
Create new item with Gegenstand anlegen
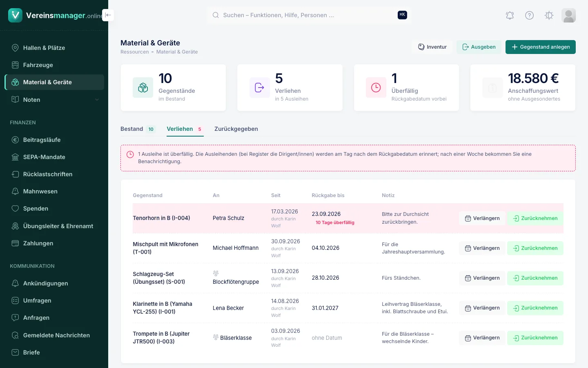[541, 47]
